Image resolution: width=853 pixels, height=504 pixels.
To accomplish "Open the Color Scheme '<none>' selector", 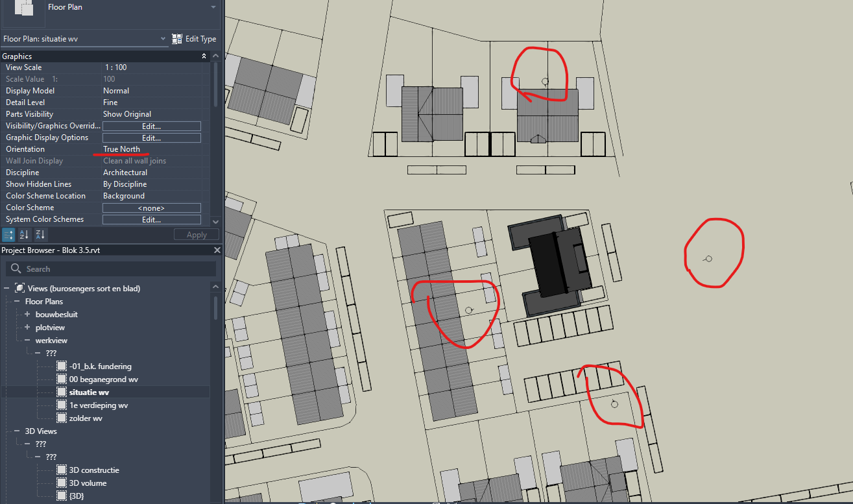I will coord(151,208).
